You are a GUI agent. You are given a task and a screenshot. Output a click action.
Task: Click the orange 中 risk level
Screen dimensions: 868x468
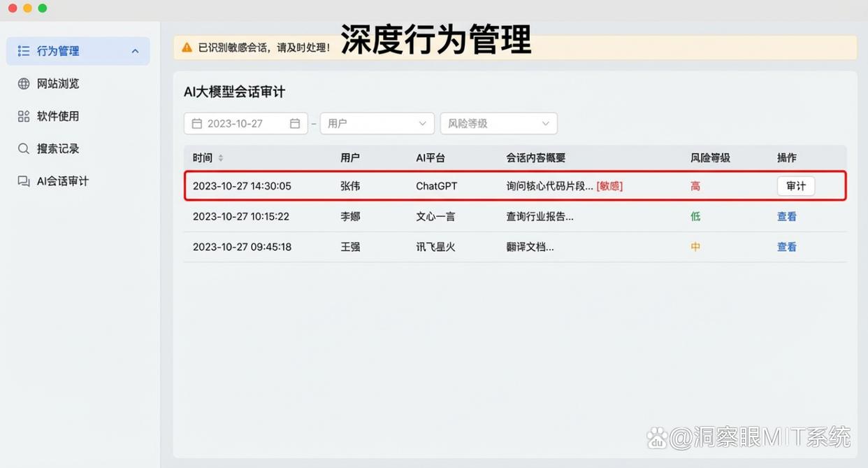click(695, 247)
